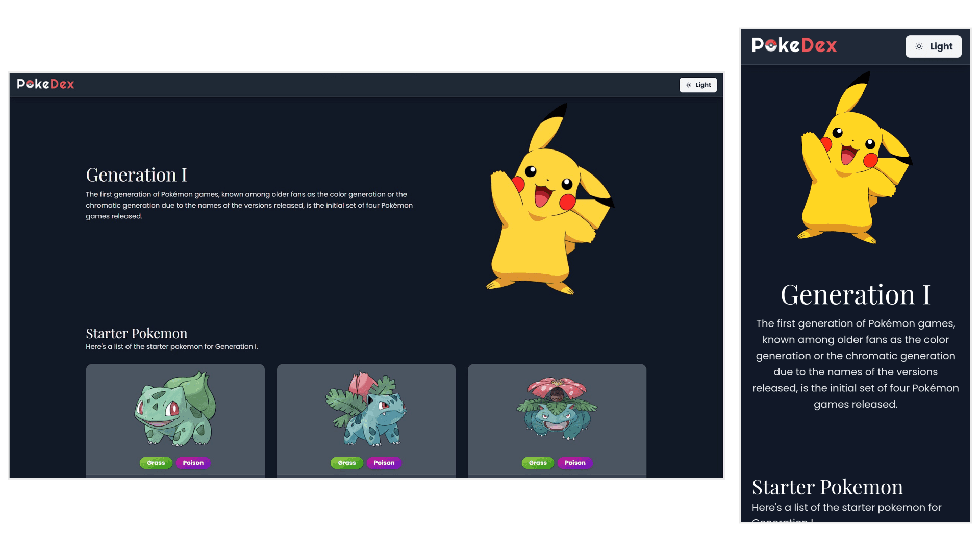980x551 pixels.
Task: Click the PokeDex logo in desktop view
Action: point(45,84)
